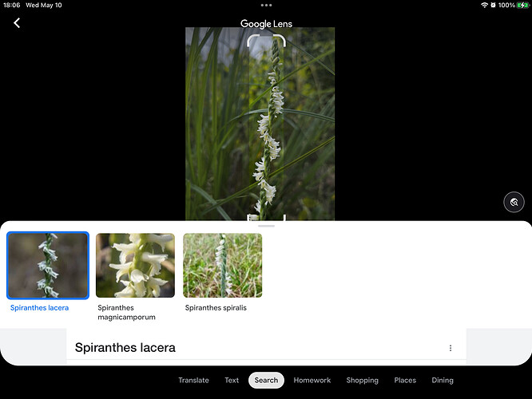Switch to the Homework mode
This screenshot has width=532, height=399.
[312, 381]
